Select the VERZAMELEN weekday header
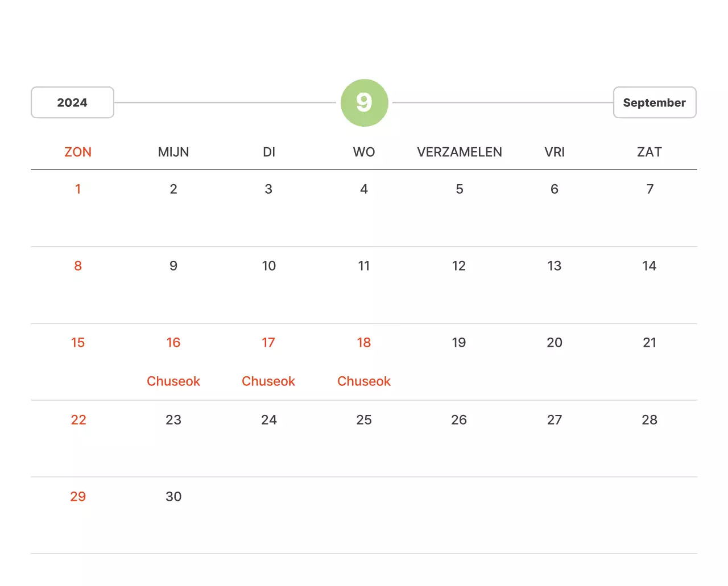This screenshot has width=728, height=586. click(460, 152)
